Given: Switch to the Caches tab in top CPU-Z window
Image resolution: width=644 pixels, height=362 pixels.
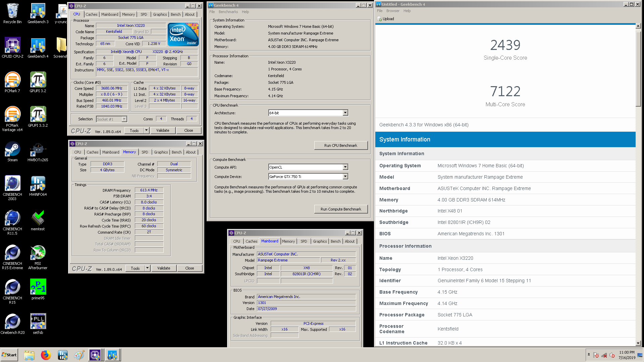Looking at the screenshot, I should (x=91, y=14).
